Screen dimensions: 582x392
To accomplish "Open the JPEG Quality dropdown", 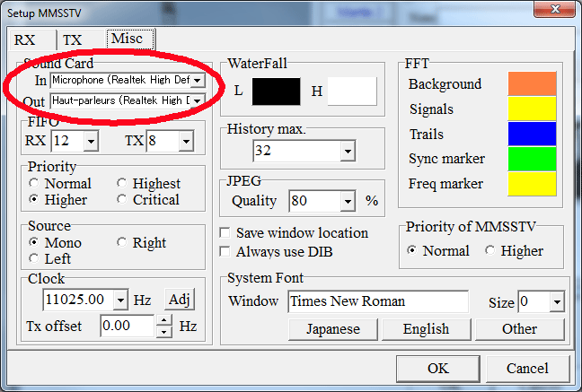I will click(x=348, y=201).
